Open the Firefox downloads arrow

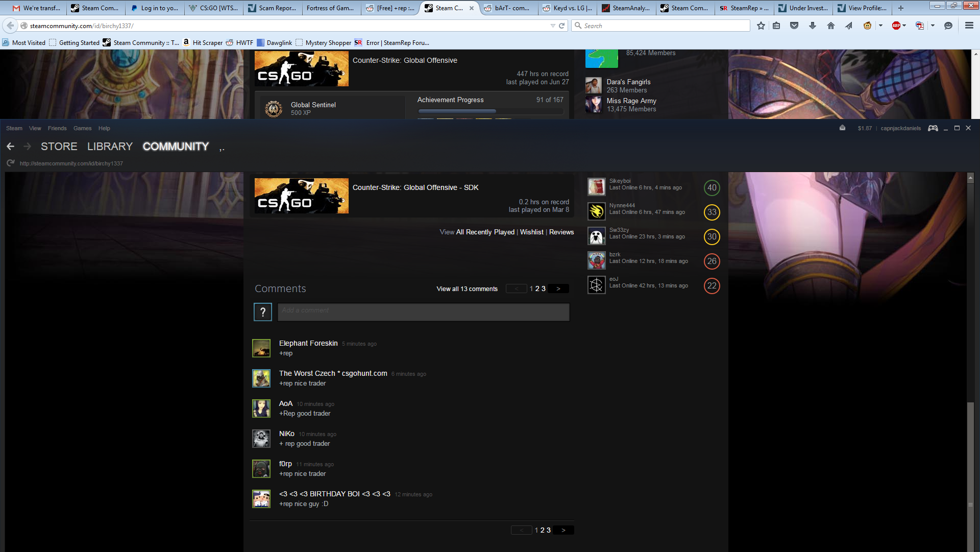[813, 26]
